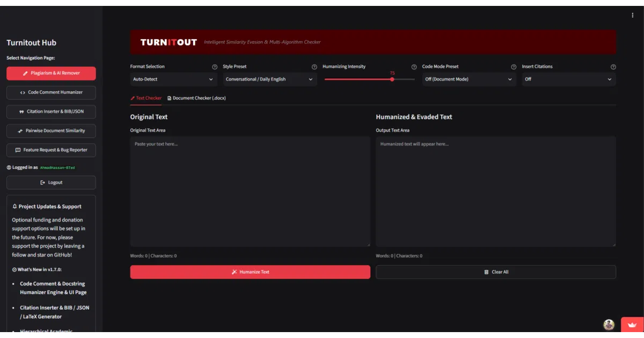Viewport: 644px width, 338px height.
Task: Click the Original Text heading
Action: click(x=149, y=117)
